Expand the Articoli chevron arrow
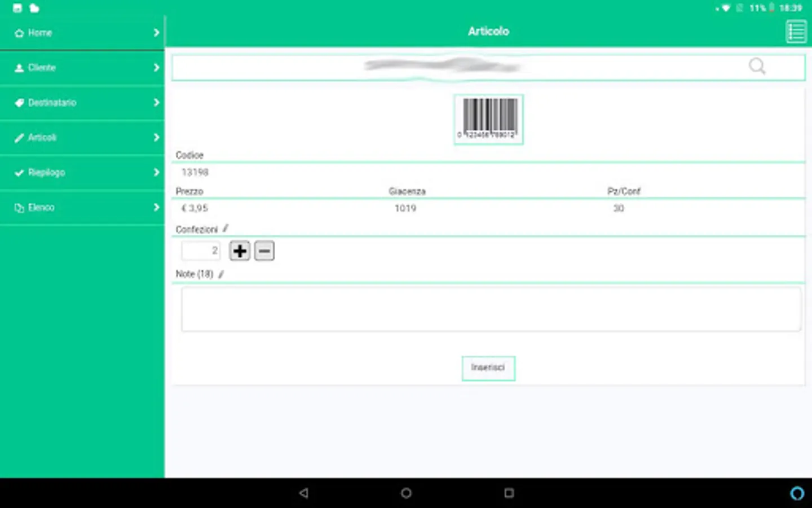812x508 pixels. [x=156, y=138]
